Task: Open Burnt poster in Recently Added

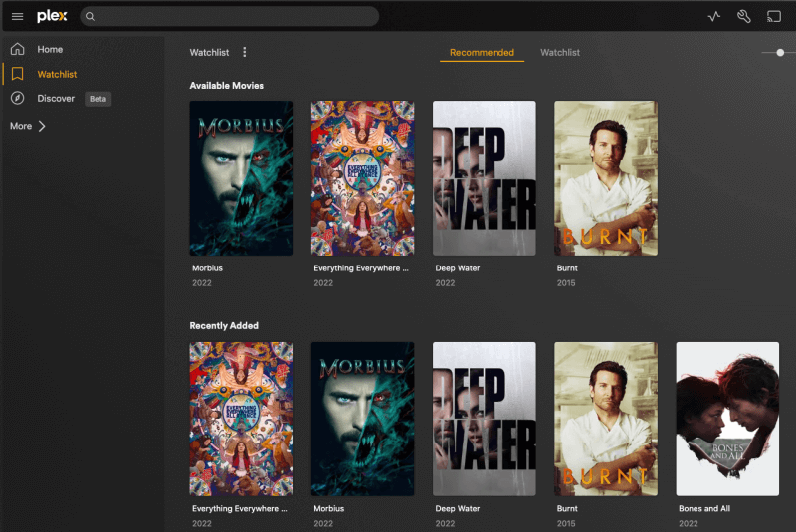Action: click(606, 419)
